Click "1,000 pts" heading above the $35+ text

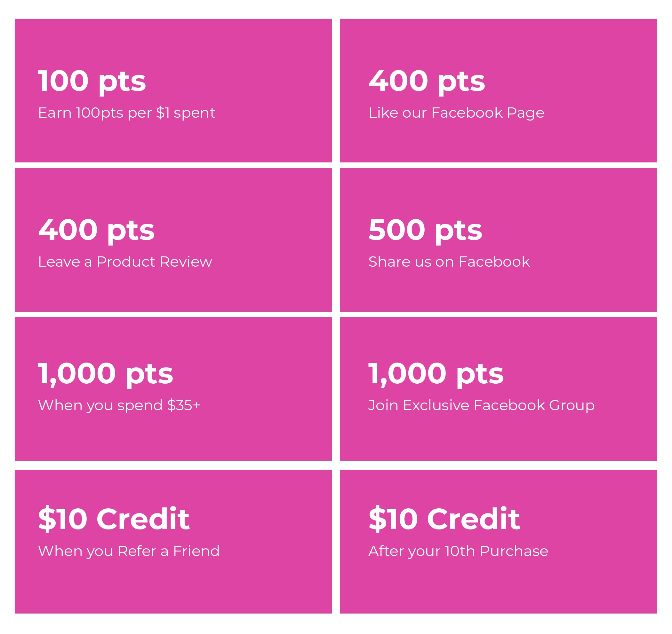105,373
